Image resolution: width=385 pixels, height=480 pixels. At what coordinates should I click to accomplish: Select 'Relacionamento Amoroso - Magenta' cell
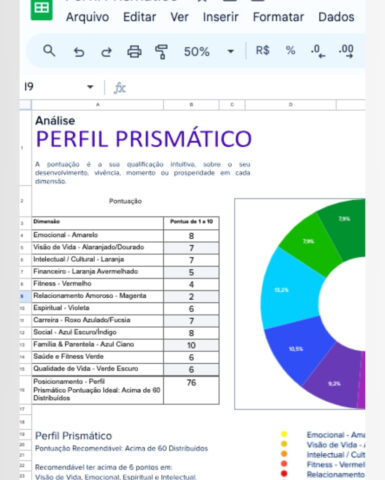[98, 296]
